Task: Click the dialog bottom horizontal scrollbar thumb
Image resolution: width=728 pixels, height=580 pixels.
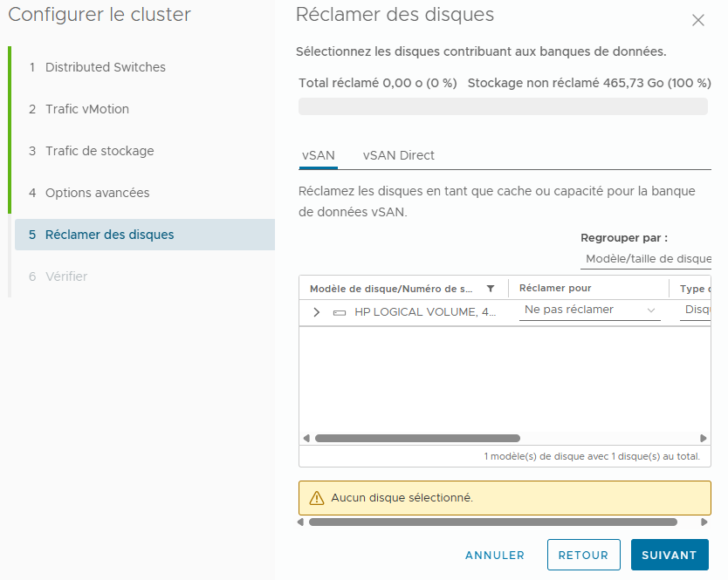Action: (x=492, y=522)
